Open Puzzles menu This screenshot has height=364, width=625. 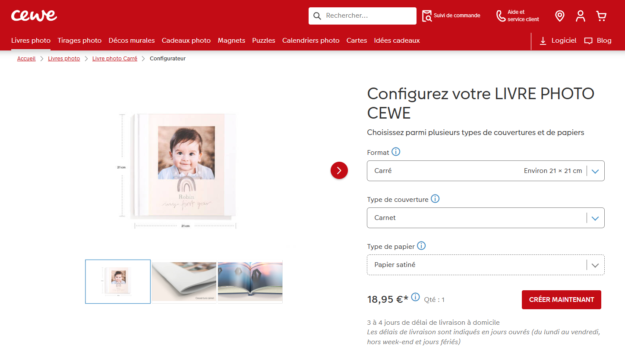pos(264,41)
